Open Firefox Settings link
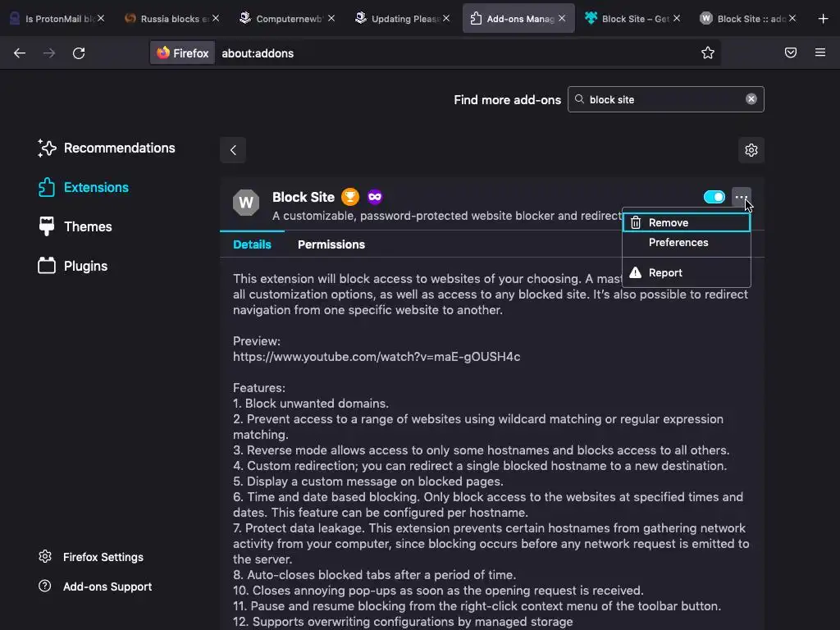Image resolution: width=840 pixels, height=630 pixels. click(x=91, y=557)
